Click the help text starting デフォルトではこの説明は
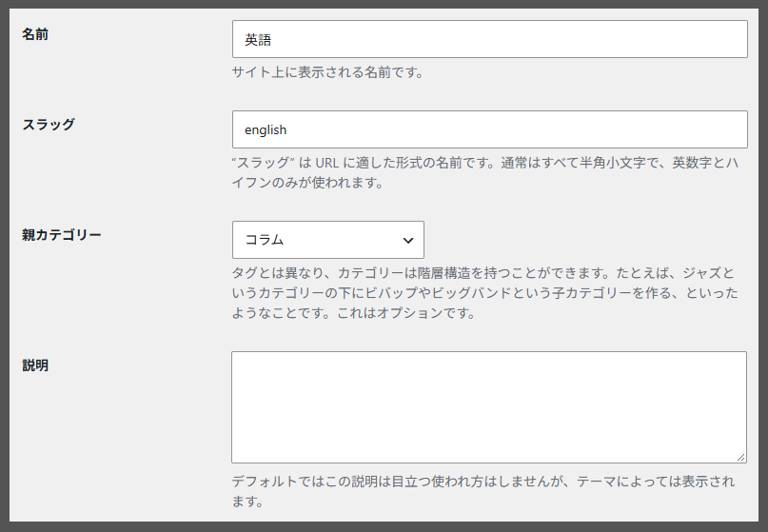 (x=483, y=491)
